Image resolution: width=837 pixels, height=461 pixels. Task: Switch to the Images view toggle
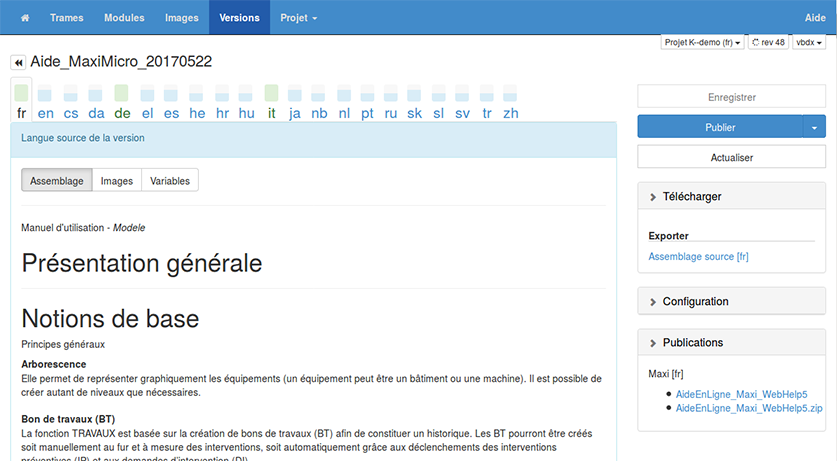(x=117, y=180)
